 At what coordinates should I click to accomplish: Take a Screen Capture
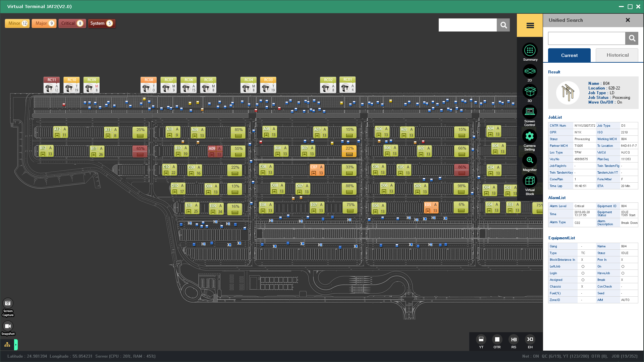8,303
